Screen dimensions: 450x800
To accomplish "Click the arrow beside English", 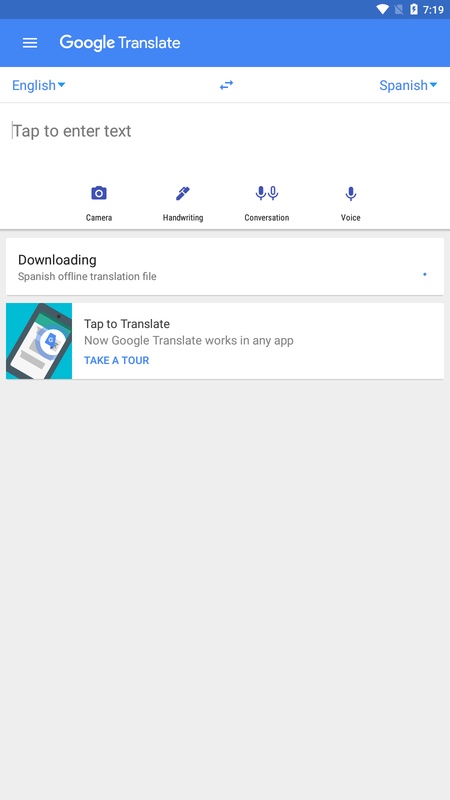I will (x=62, y=85).
